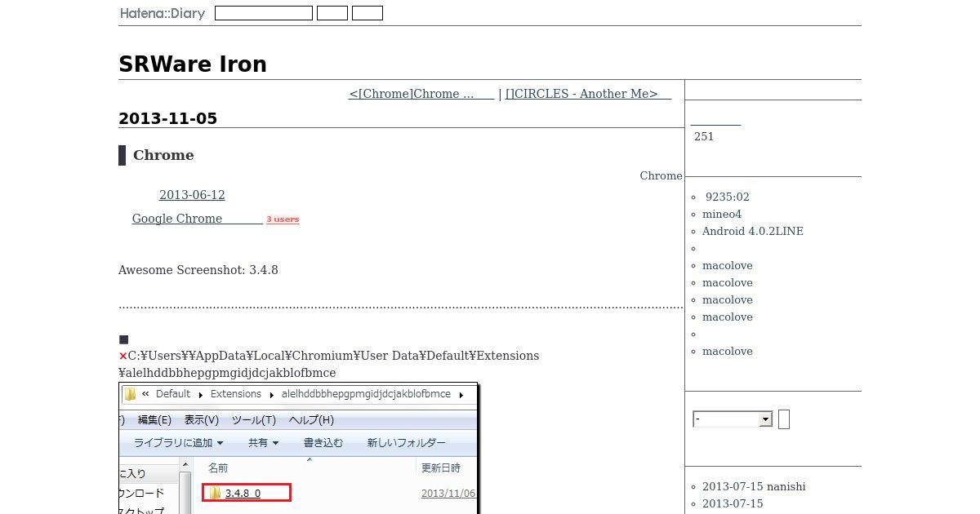This screenshot has width=980, height=514.
Task: Open the ツール(T) menu in Explorer
Action: tap(254, 420)
